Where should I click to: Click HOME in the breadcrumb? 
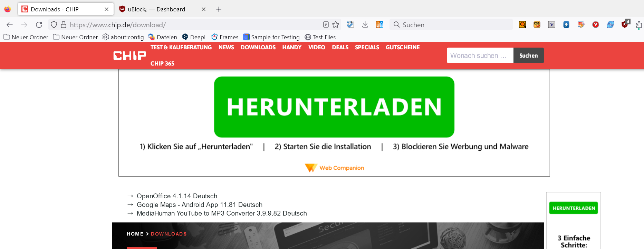[x=135, y=234]
